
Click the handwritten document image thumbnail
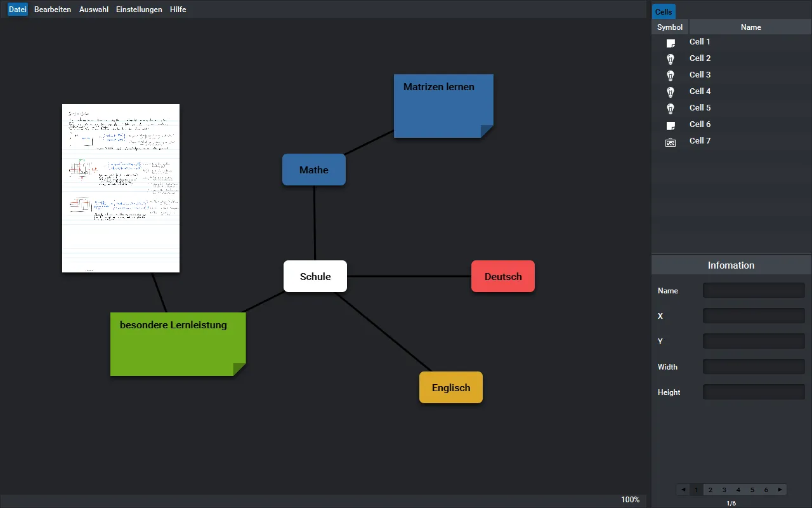[121, 188]
